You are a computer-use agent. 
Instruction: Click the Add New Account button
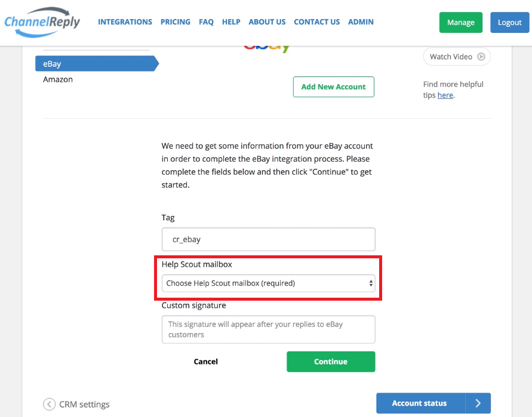click(334, 87)
